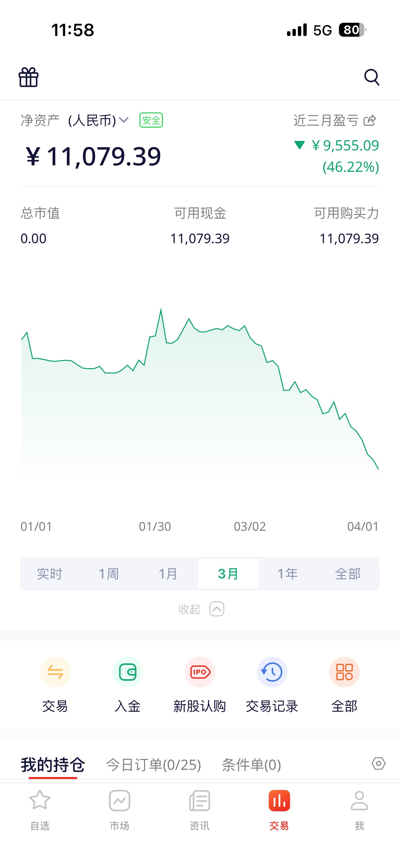Screen dimensions: 400x868
Task: Open the trade history clock icon
Action: (272, 672)
